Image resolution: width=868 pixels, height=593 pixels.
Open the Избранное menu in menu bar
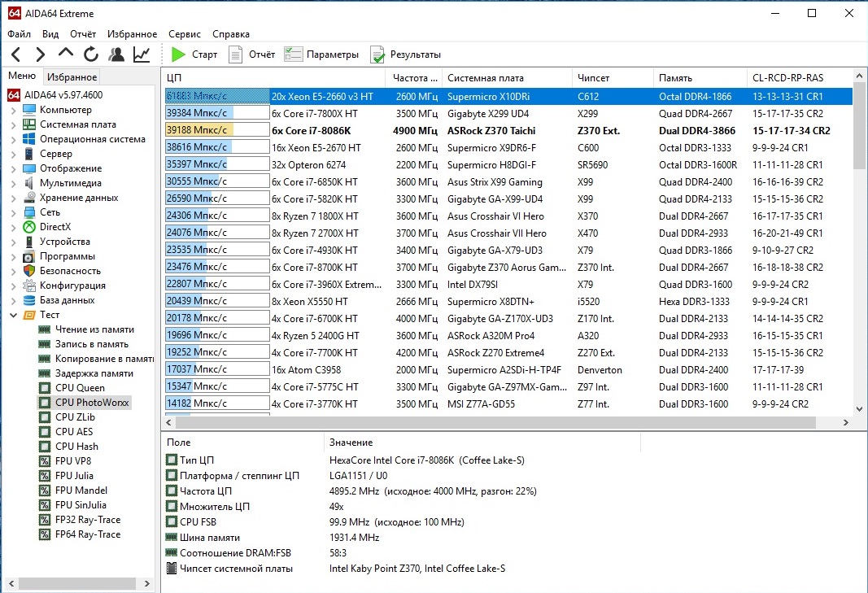pos(133,34)
